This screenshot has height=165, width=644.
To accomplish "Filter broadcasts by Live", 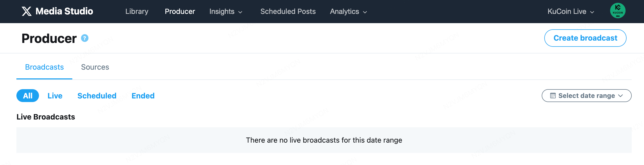I will pos(55,96).
